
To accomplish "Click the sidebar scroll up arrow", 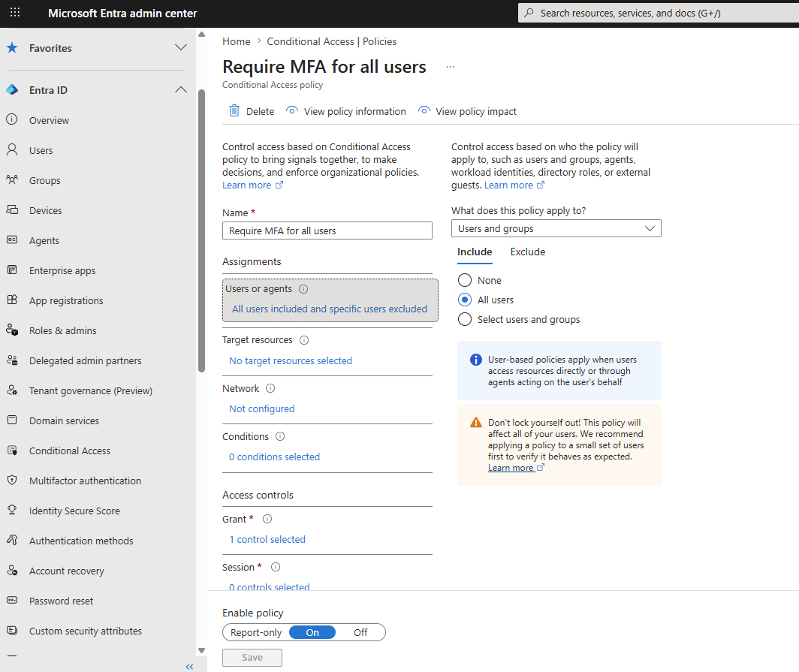I will tap(202, 35).
